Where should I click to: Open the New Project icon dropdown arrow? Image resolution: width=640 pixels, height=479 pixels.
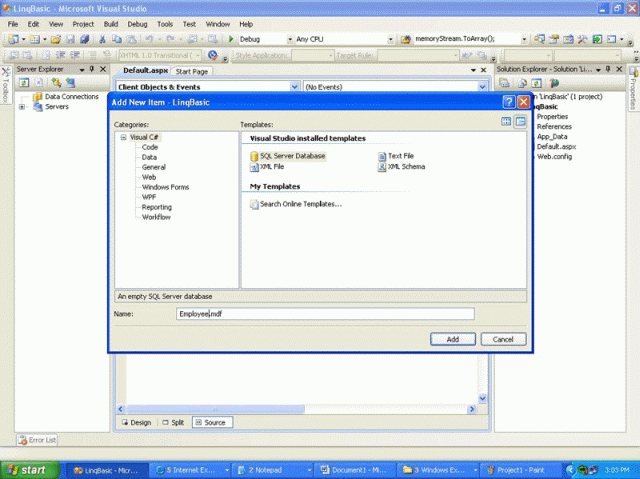click(x=23, y=40)
